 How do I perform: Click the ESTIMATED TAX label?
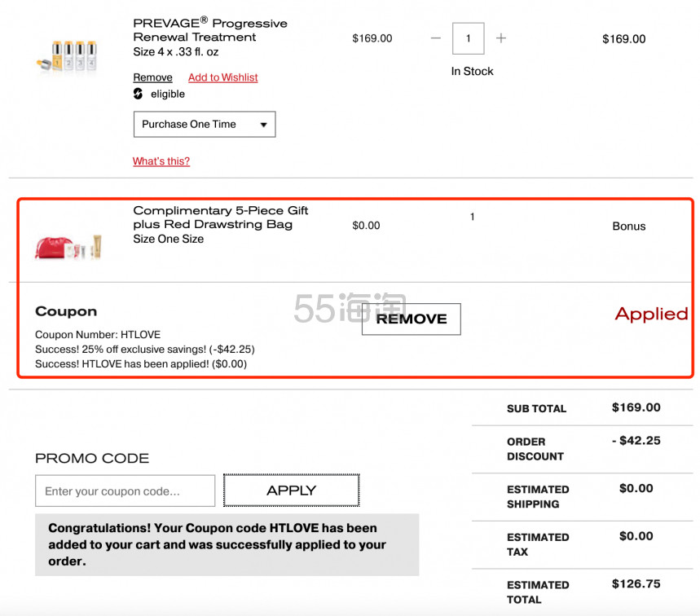(538, 544)
